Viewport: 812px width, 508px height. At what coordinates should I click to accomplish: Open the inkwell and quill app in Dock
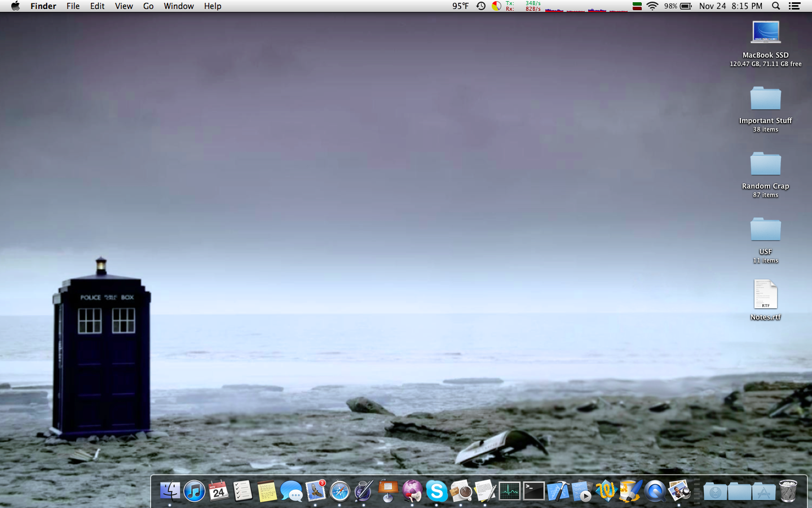coord(364,491)
